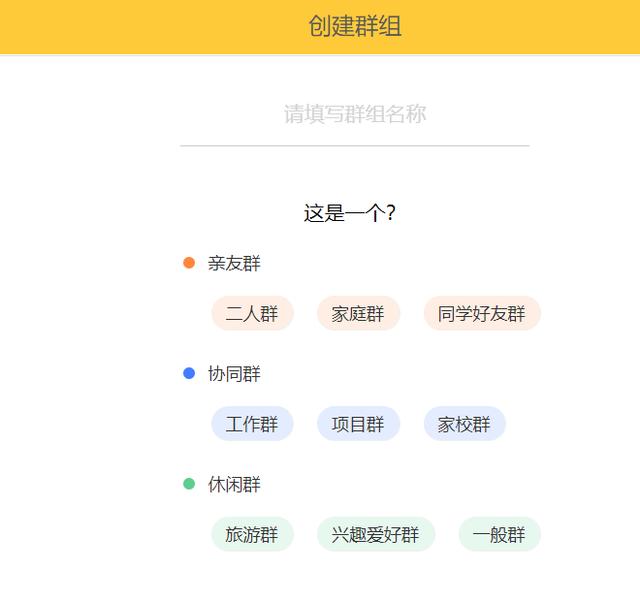640x601 pixels.
Task: Click the blue dot beside 协同群
Action: 189,373
